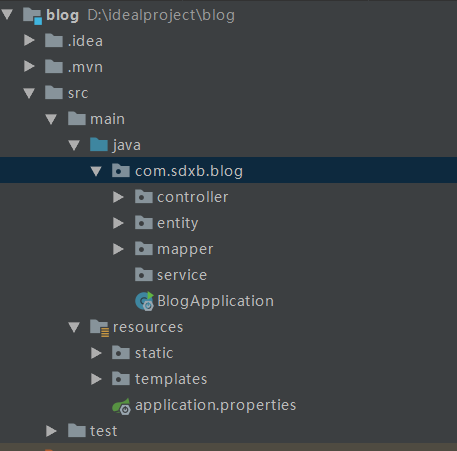The image size is (457, 451).
Task: Click the service package icon
Action: click(144, 275)
